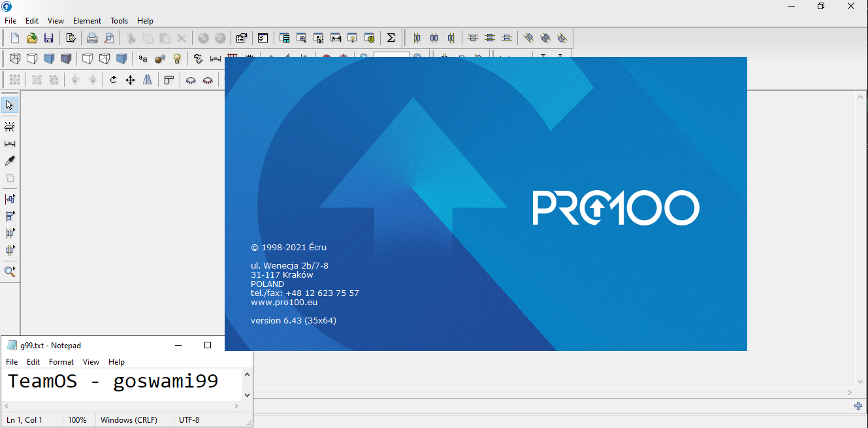Open the Help menu in PRO100
The height and width of the screenshot is (428, 868).
[x=145, y=21]
